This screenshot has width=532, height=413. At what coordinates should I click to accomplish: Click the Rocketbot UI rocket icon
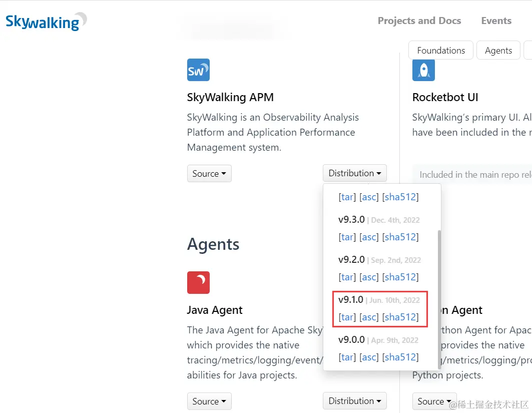point(423,70)
